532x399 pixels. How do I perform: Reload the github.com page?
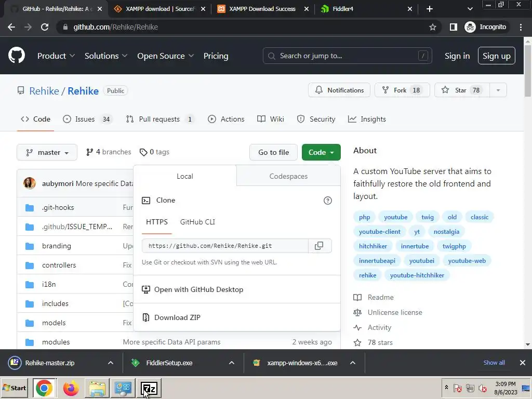pos(45,27)
